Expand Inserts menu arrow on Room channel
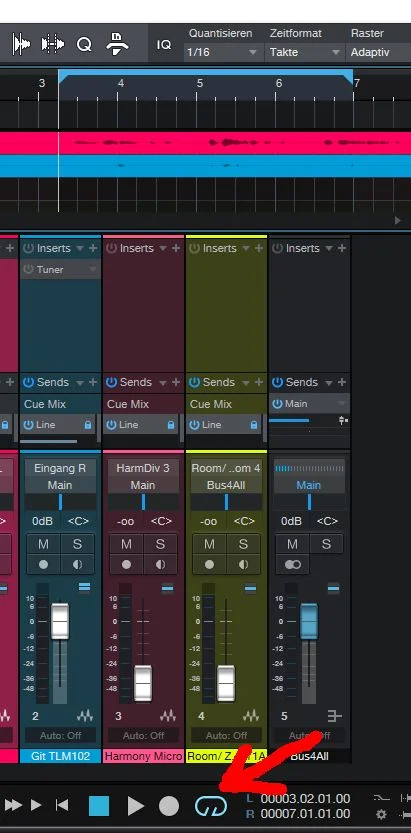The image size is (411, 833). [x=246, y=249]
